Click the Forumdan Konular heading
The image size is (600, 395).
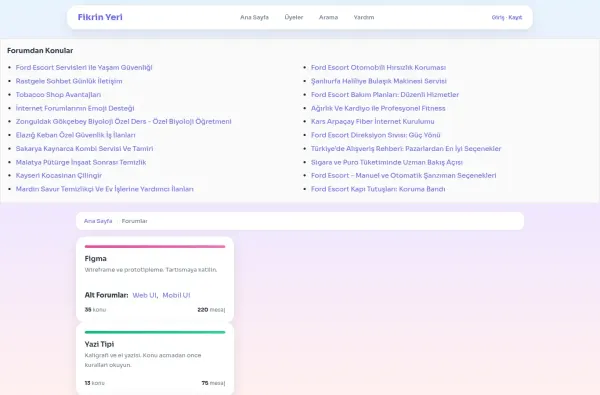(x=40, y=51)
